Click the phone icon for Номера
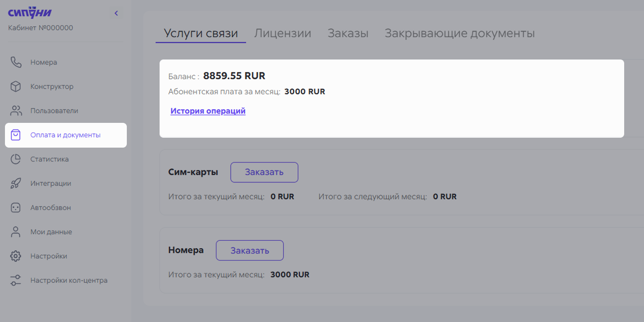The width and height of the screenshot is (644, 322). [16, 62]
